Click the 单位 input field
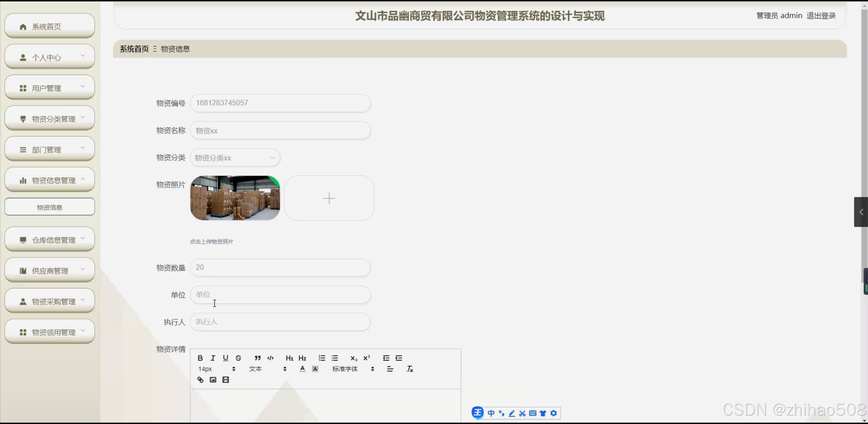Screen dimensions: 868x424 click(x=280, y=294)
